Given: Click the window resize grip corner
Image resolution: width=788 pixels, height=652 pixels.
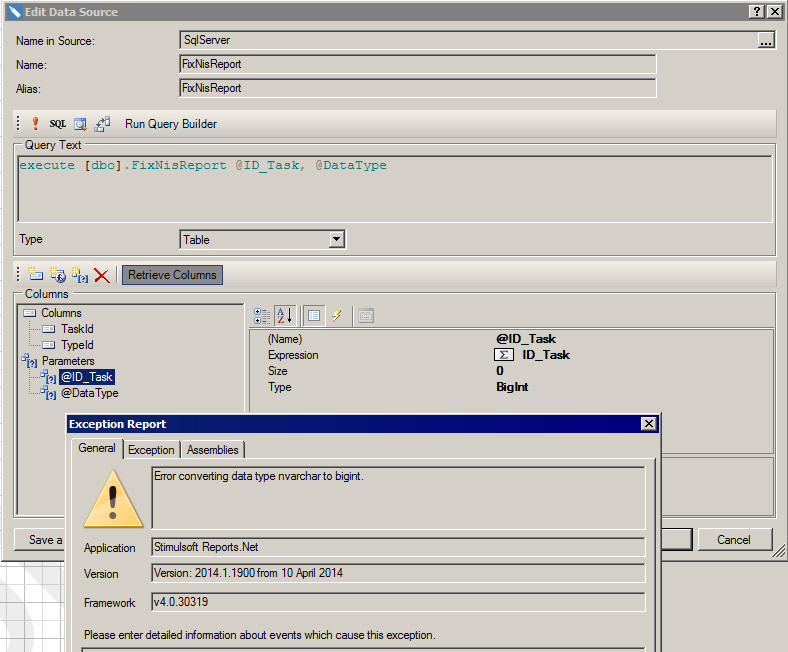Looking at the screenshot, I should 778,552.
